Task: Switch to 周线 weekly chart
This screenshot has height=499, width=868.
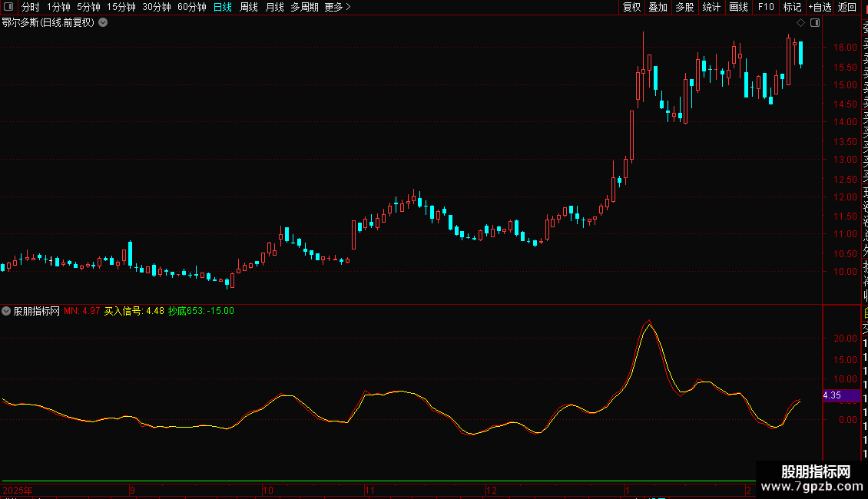Action: click(249, 7)
